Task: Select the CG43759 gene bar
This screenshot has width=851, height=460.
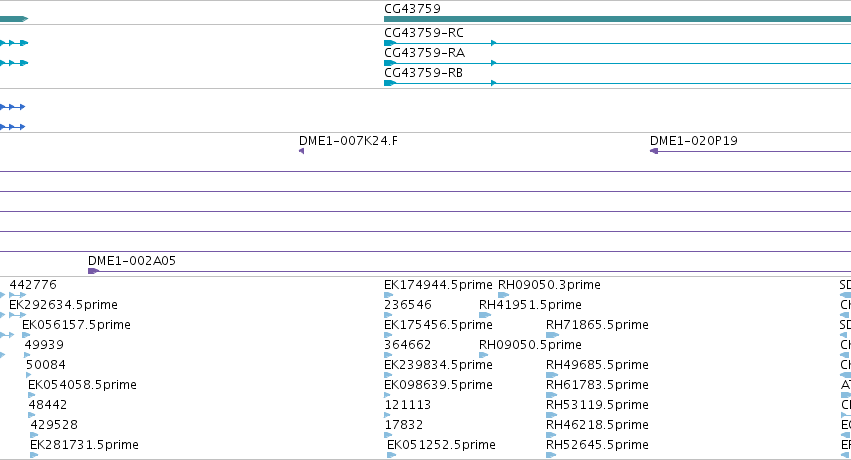Action: 617,19
